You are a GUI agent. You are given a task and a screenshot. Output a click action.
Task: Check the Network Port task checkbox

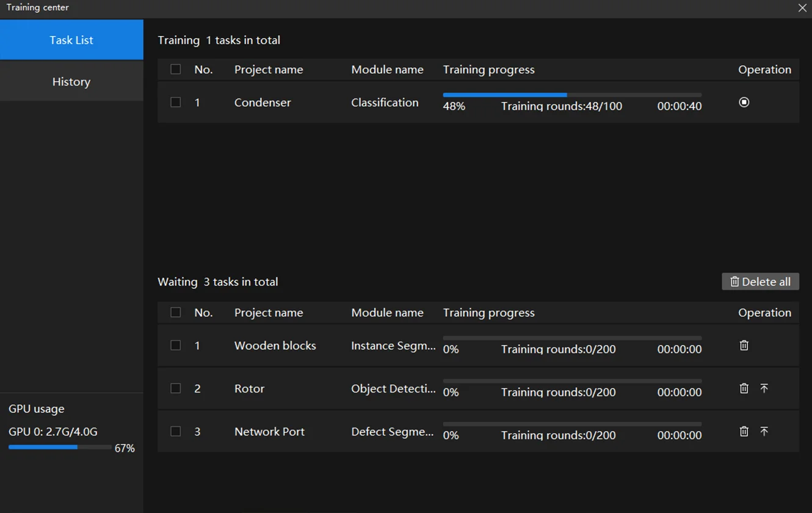point(175,431)
